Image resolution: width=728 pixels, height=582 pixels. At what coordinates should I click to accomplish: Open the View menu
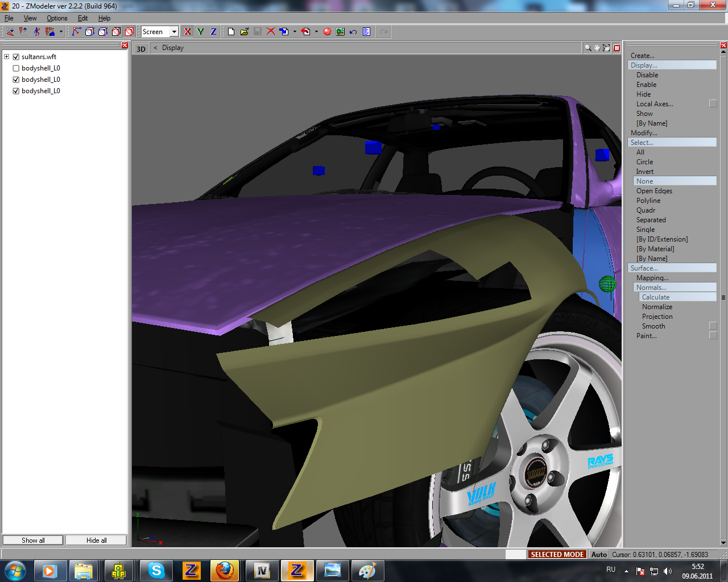30,18
